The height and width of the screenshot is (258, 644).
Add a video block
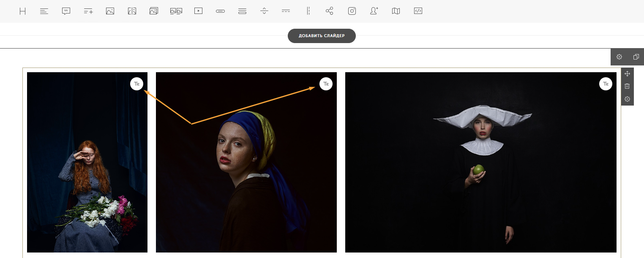tap(198, 11)
